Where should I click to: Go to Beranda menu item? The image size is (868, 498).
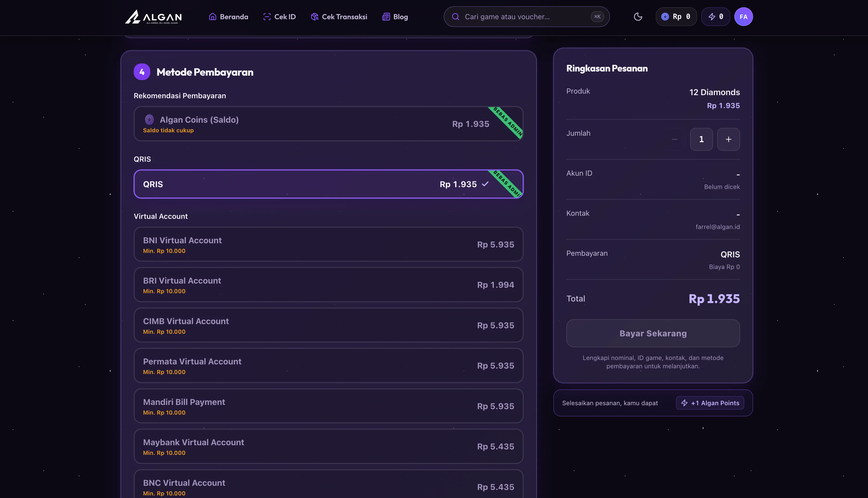click(229, 17)
